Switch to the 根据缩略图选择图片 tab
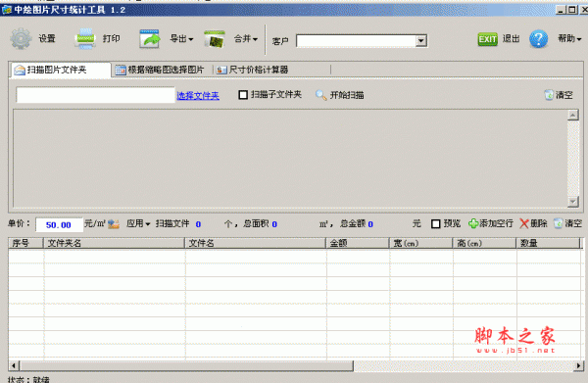The height and width of the screenshot is (383, 588). point(160,70)
